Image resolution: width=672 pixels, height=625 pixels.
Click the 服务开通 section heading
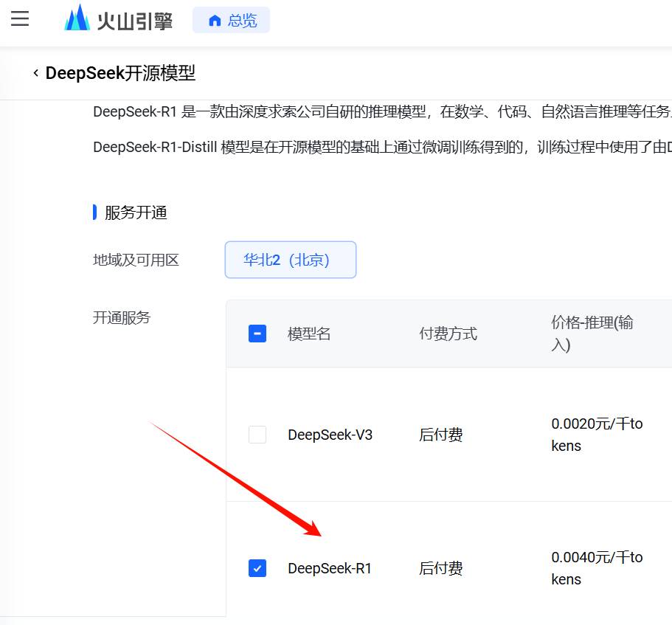pyautogui.click(x=136, y=213)
